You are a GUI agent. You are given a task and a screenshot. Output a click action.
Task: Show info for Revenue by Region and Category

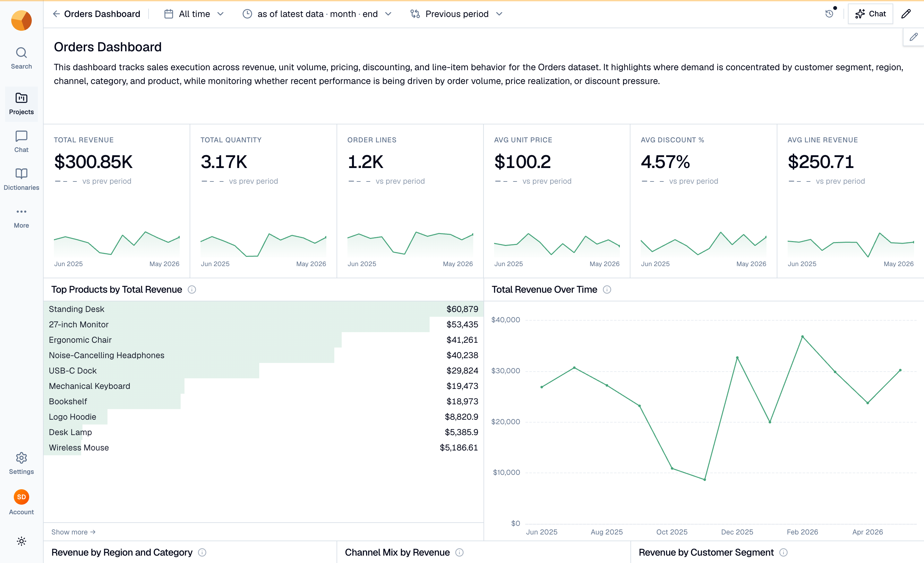(202, 552)
